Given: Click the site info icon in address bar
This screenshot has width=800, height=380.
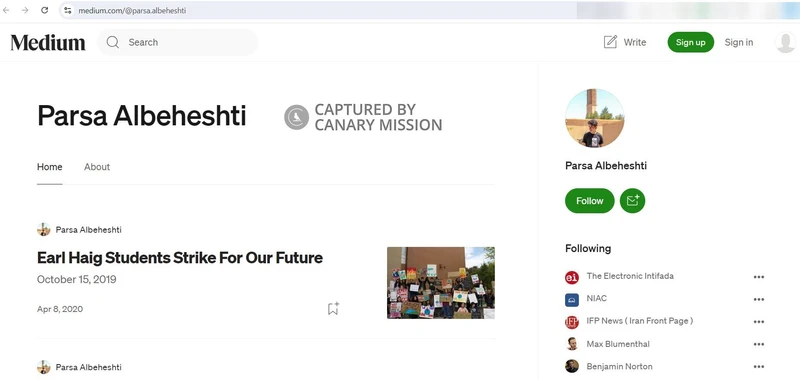Looking at the screenshot, I should 67,10.
